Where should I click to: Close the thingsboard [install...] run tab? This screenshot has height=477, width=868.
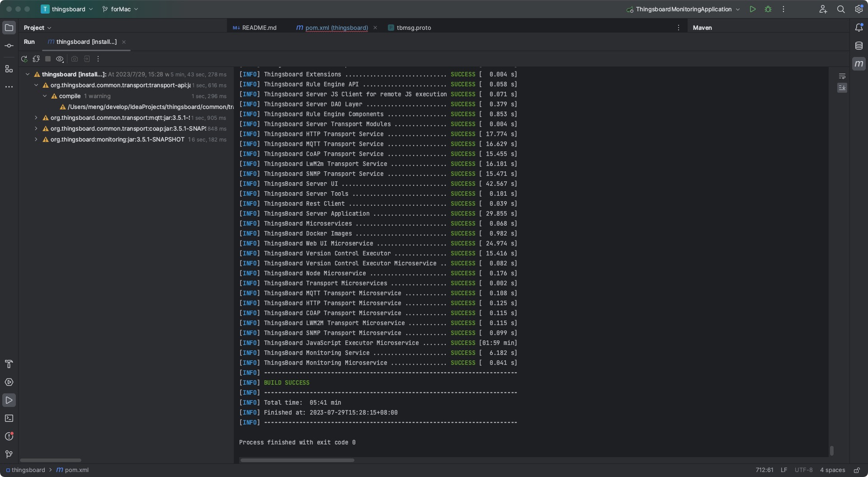124,42
